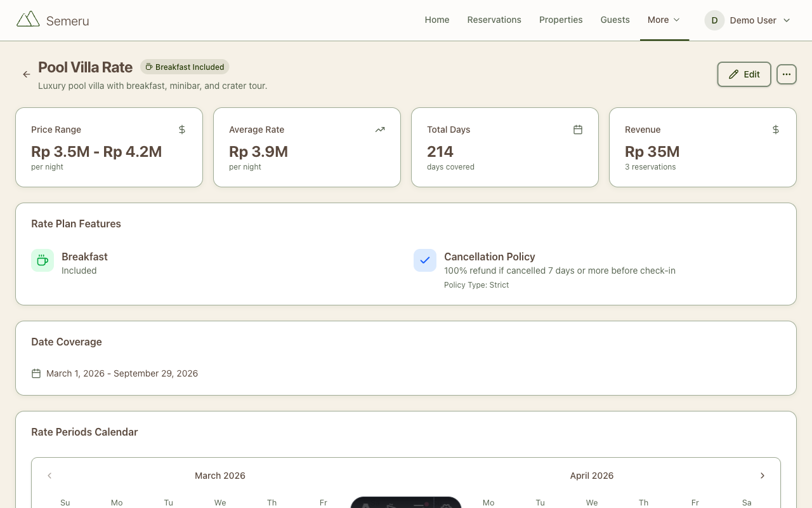
Task: Go back using the arrow beside Pool Villa Rate
Action: pyautogui.click(x=27, y=74)
